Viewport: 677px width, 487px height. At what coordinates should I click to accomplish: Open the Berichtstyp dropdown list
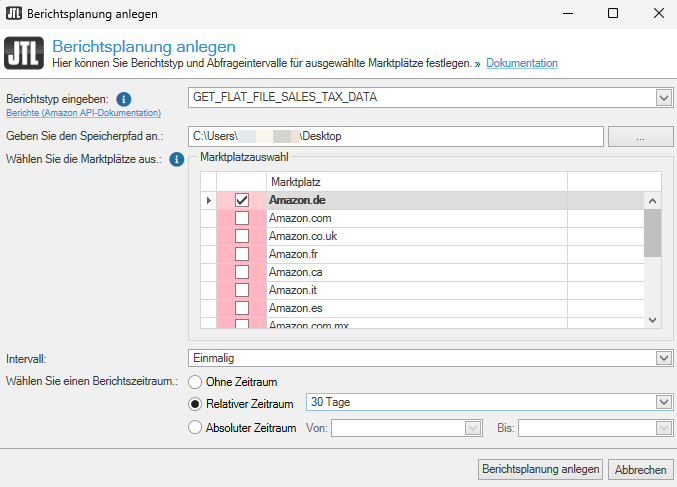click(663, 97)
